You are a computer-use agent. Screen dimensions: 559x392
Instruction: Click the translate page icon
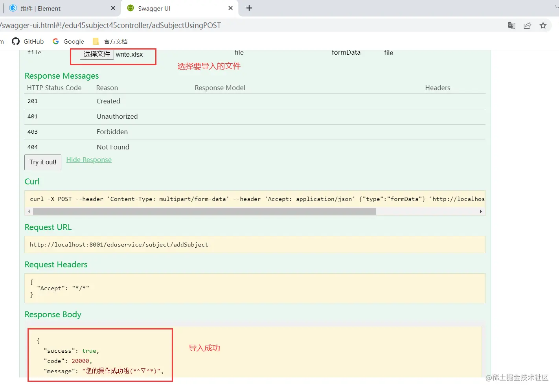511,26
